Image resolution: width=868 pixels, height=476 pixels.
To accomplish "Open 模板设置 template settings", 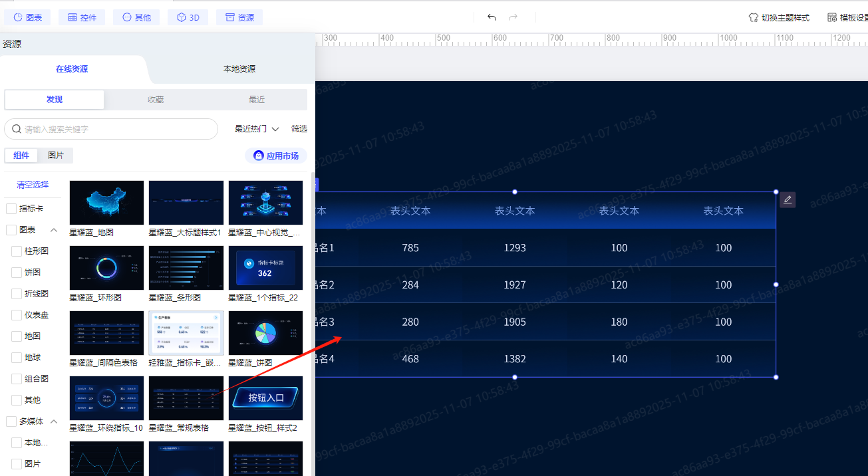I will point(847,17).
